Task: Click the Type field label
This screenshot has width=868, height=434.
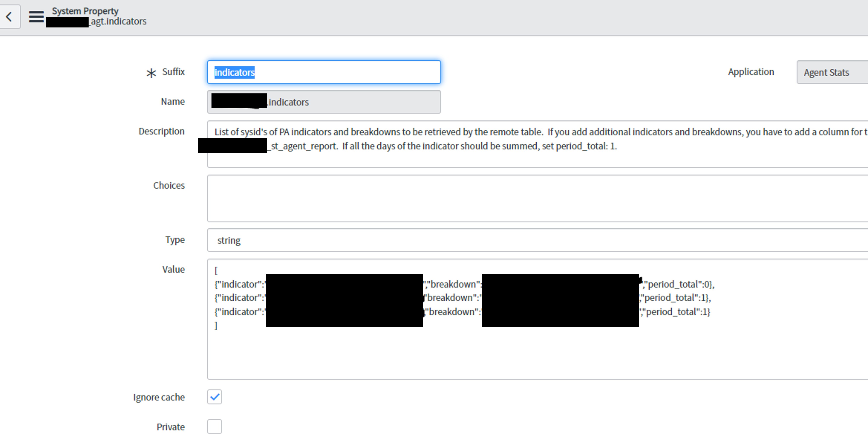Action: (175, 240)
